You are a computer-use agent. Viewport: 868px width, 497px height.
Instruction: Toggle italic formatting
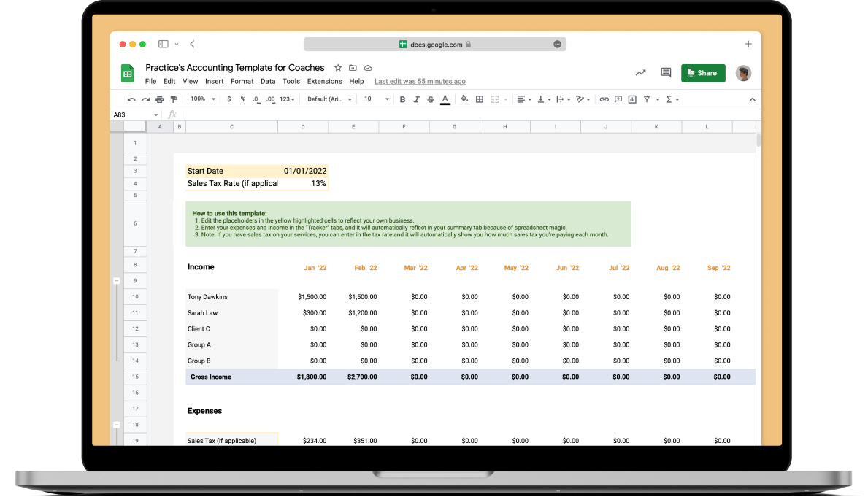pyautogui.click(x=416, y=100)
